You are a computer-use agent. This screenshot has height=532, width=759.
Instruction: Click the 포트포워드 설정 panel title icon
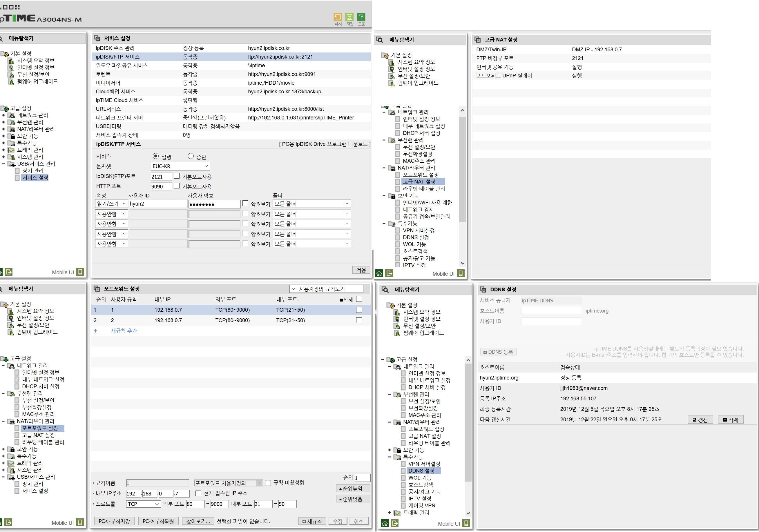97,289
